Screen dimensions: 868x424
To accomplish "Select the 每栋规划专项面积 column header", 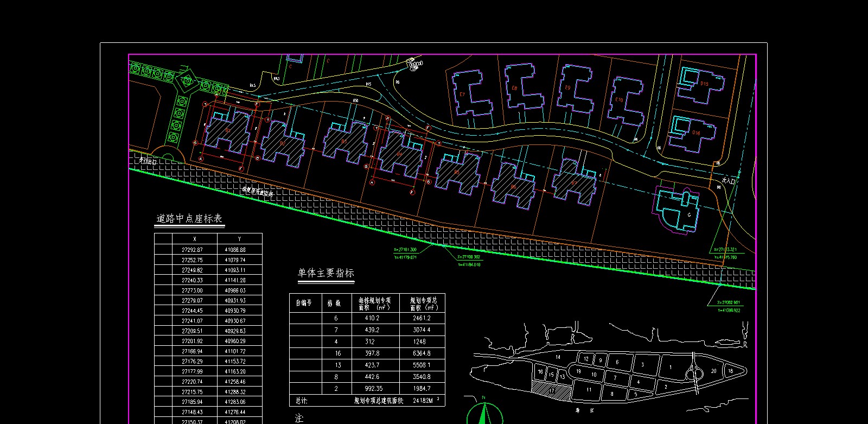I will coord(374,303).
